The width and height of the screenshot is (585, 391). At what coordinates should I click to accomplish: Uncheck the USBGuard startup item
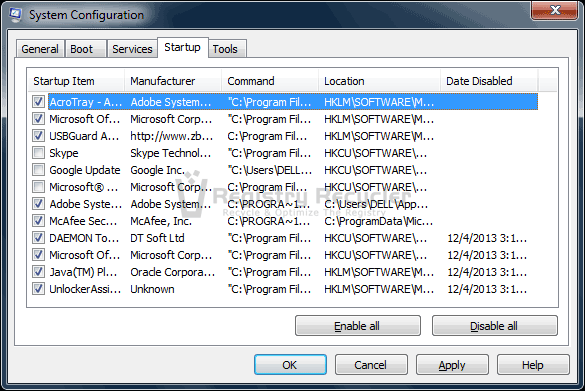coord(38,135)
